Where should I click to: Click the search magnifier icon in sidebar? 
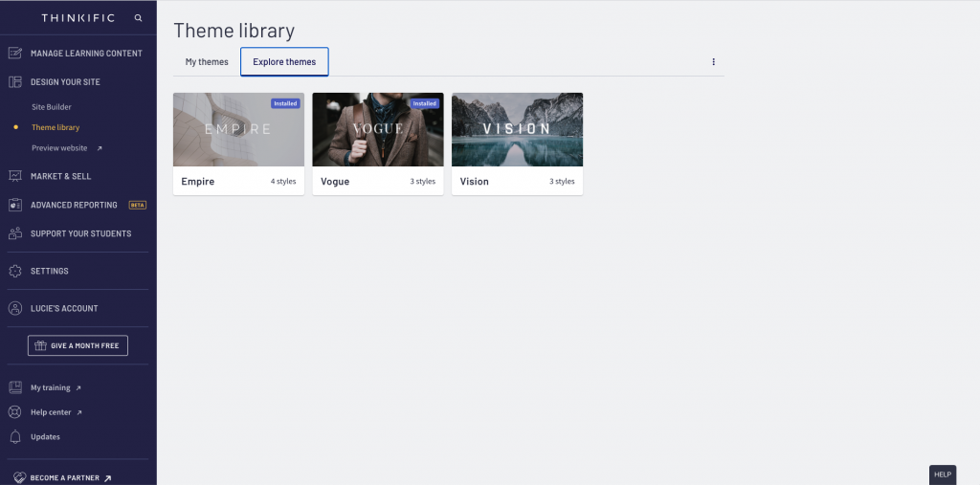point(138,18)
